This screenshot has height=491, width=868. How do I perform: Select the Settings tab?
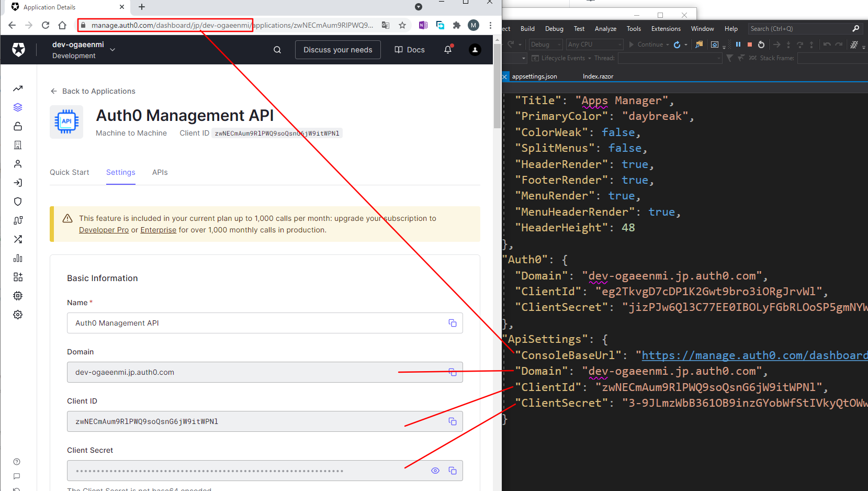pos(121,172)
